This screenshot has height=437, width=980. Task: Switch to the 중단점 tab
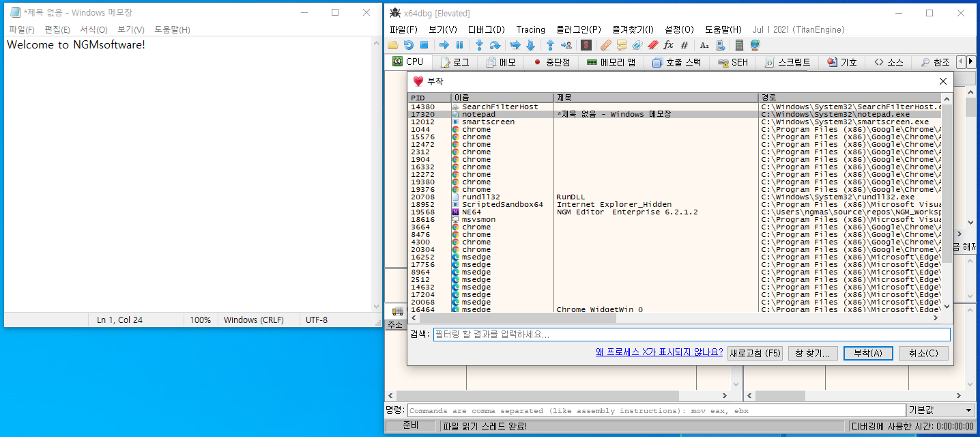(x=552, y=62)
